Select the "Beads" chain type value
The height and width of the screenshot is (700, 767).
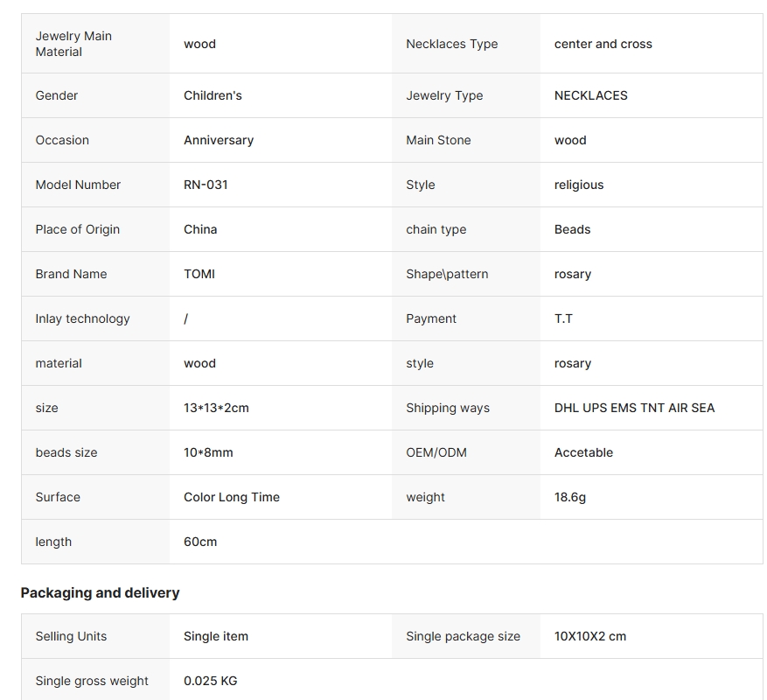click(x=572, y=229)
